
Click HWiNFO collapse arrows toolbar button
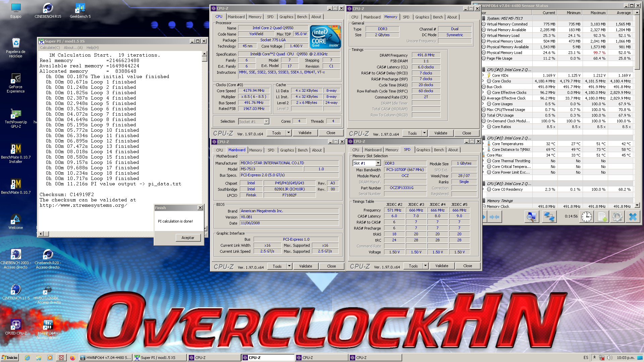pyautogui.click(x=494, y=217)
